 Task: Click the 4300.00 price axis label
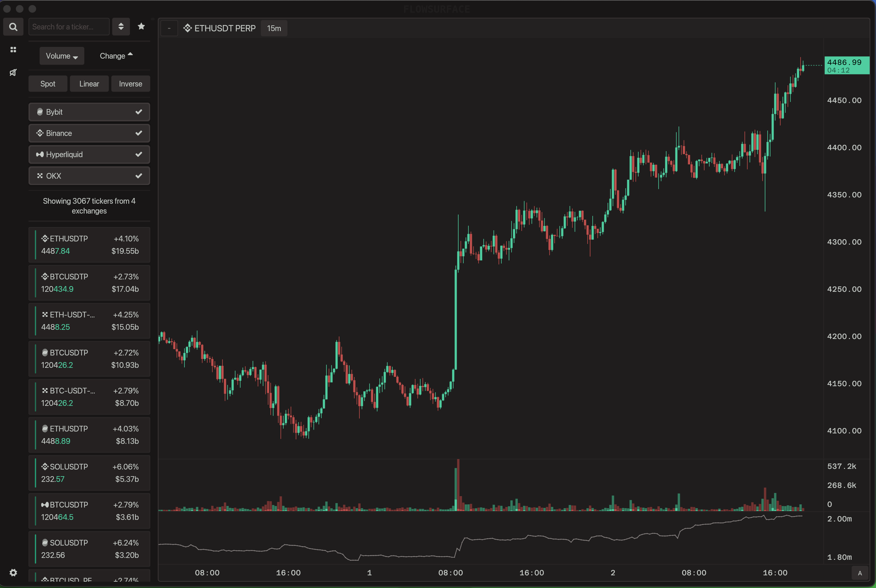coord(844,242)
